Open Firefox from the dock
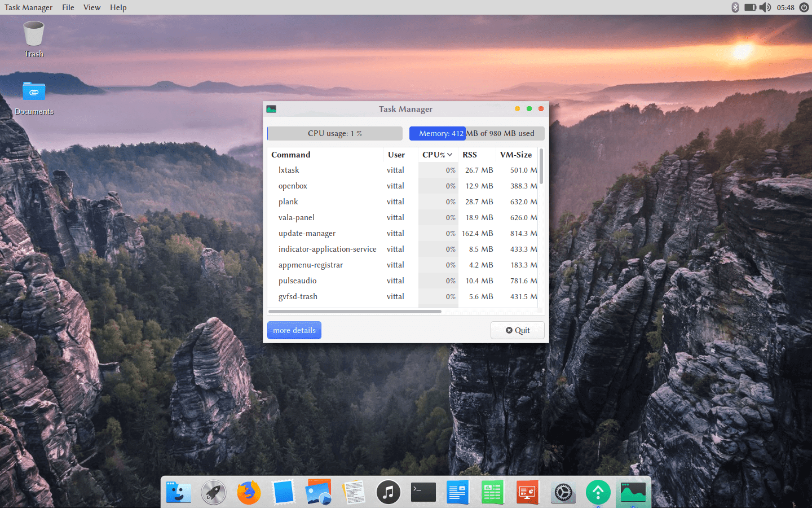Viewport: 812px width, 508px height. 249,492
